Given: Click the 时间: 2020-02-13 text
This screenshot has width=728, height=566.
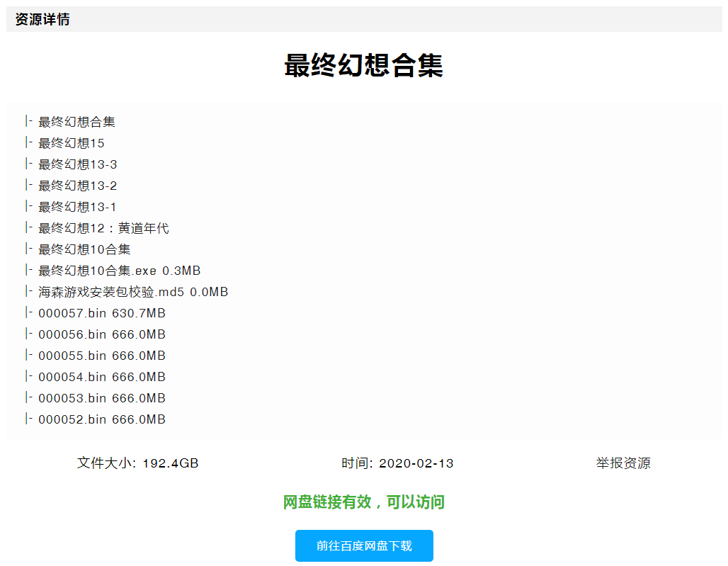Looking at the screenshot, I should (x=397, y=463).
